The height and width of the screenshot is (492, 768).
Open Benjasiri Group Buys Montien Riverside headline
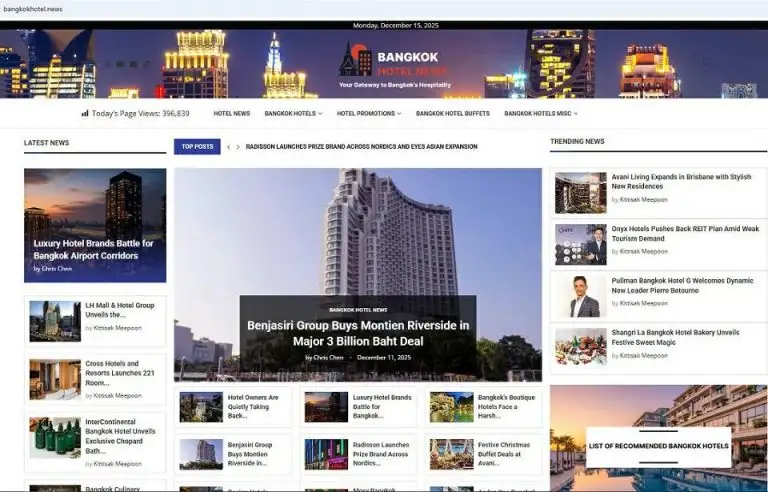(x=358, y=333)
